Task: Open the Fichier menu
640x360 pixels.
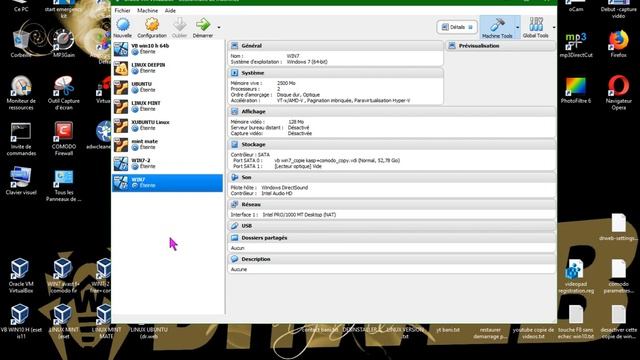Action: tap(122, 10)
